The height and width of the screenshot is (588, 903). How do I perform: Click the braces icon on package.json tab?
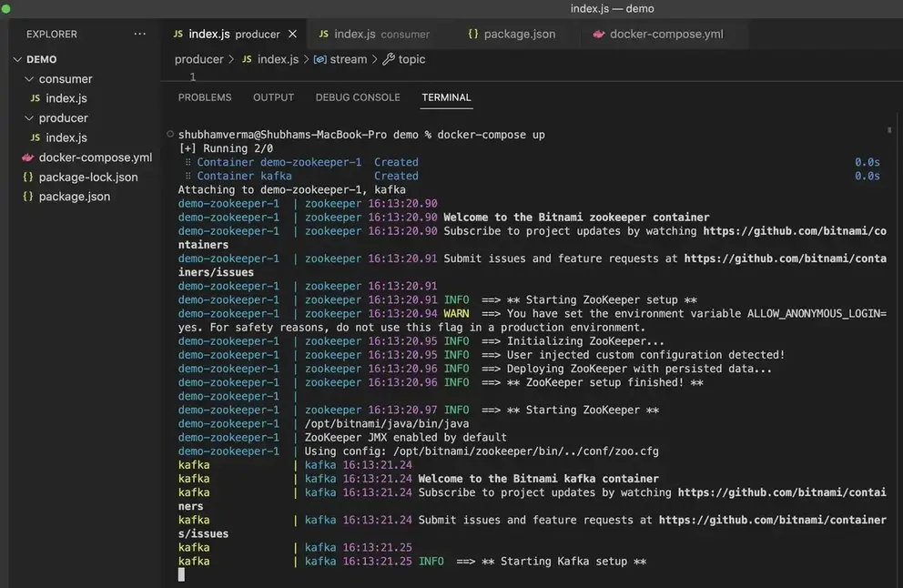pos(472,34)
